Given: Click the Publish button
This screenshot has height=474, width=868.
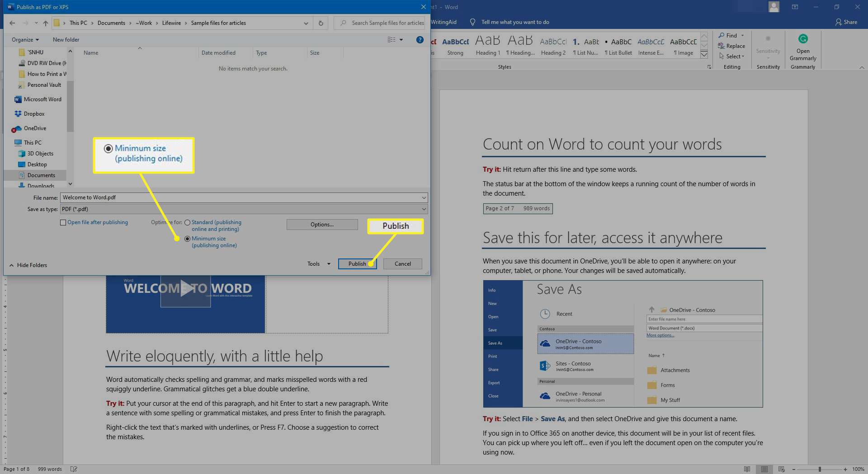Looking at the screenshot, I should 357,264.
